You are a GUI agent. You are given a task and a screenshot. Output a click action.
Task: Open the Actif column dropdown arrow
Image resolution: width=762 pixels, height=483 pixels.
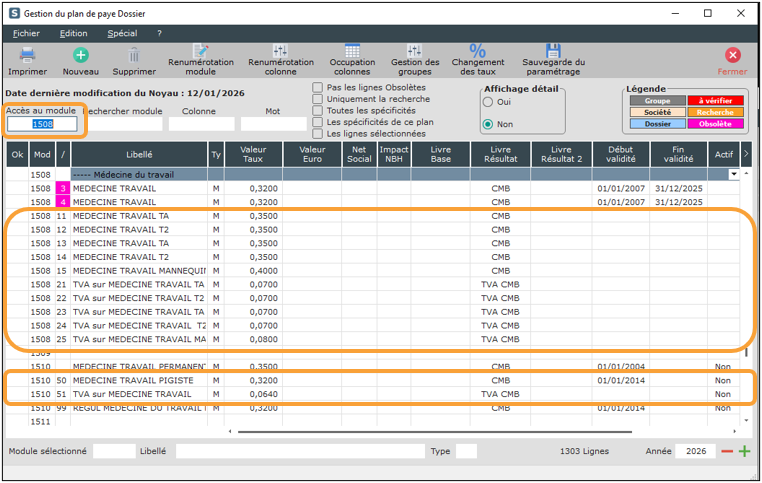click(x=735, y=174)
